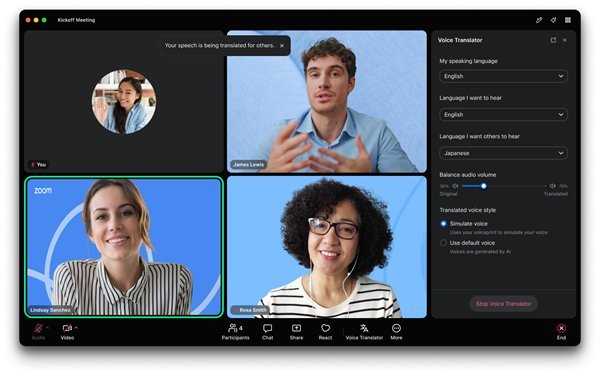600x375 pixels.
Task: Select Lindsay Sanchez video tile
Action: 124,247
